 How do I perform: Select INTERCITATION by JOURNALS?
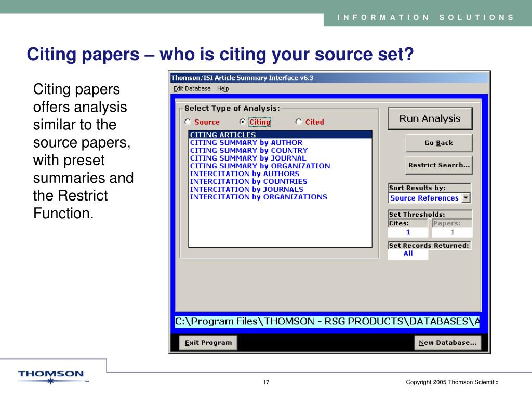280,189
